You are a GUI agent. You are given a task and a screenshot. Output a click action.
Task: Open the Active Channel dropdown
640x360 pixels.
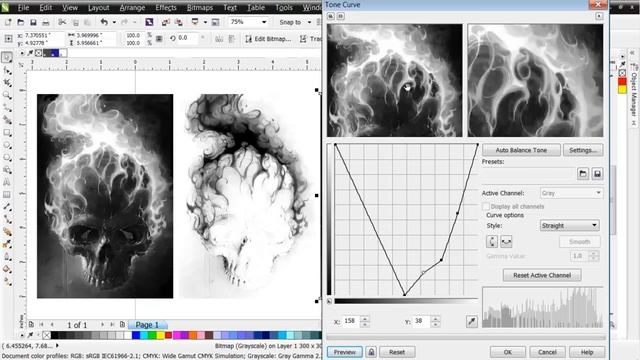click(x=571, y=193)
